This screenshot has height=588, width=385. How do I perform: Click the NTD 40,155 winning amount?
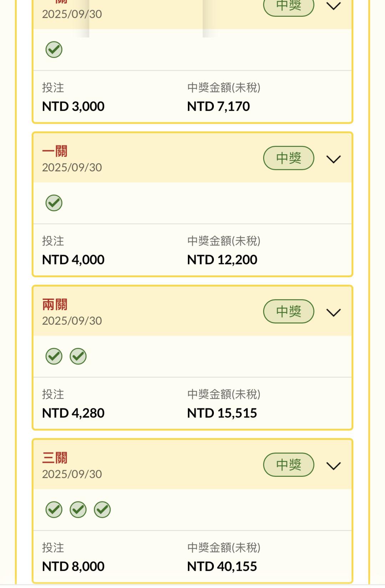[x=222, y=566]
